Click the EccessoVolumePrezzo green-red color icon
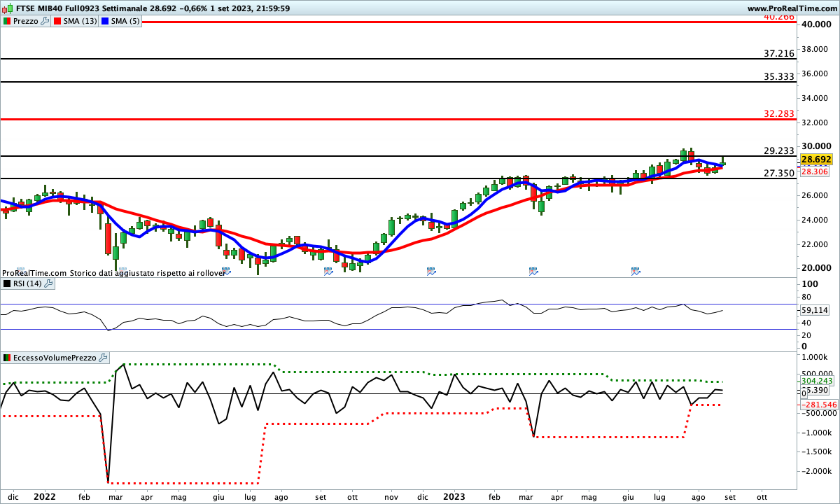Screen dimensions: 840x504 (x=7, y=358)
